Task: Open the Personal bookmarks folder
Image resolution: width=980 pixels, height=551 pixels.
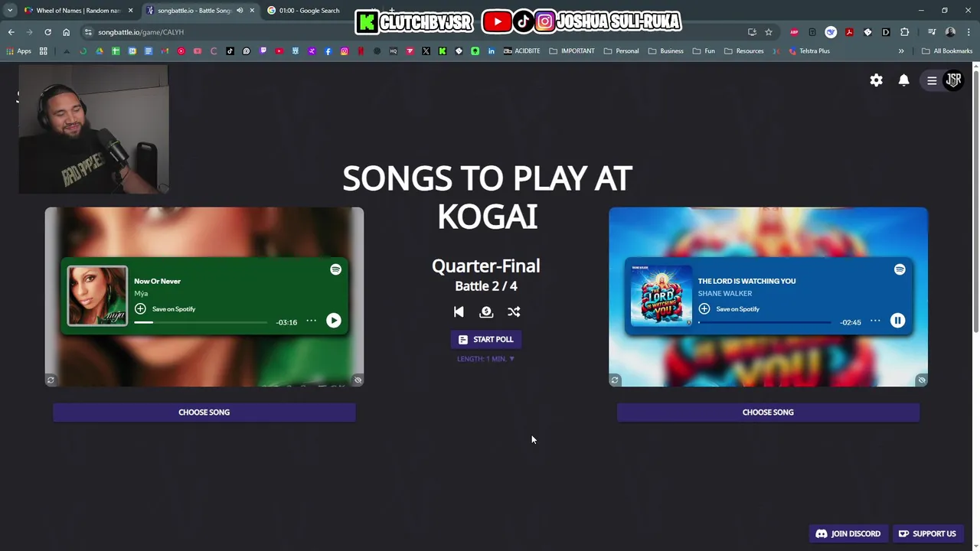Action: (x=621, y=51)
